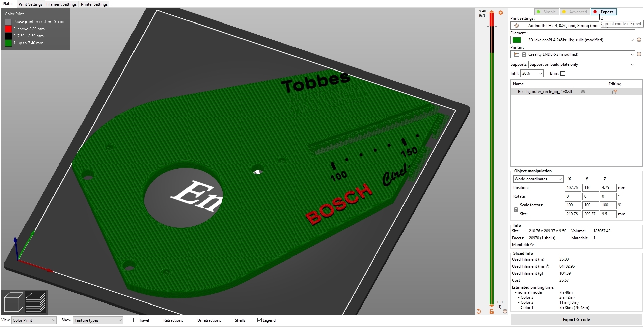644x327 pixels.
Task: Open the Printer preset dropdown
Action: (573, 54)
